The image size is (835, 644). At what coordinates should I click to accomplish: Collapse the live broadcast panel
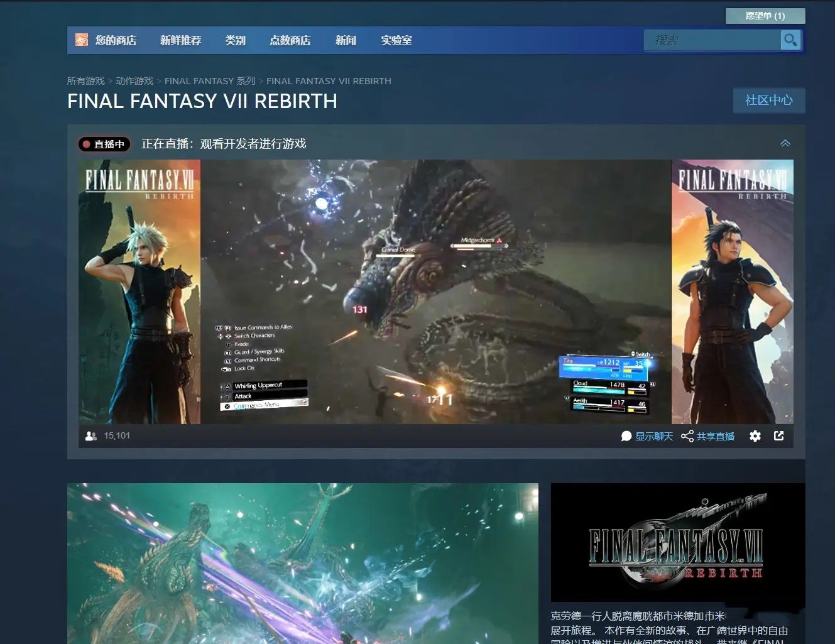785,143
